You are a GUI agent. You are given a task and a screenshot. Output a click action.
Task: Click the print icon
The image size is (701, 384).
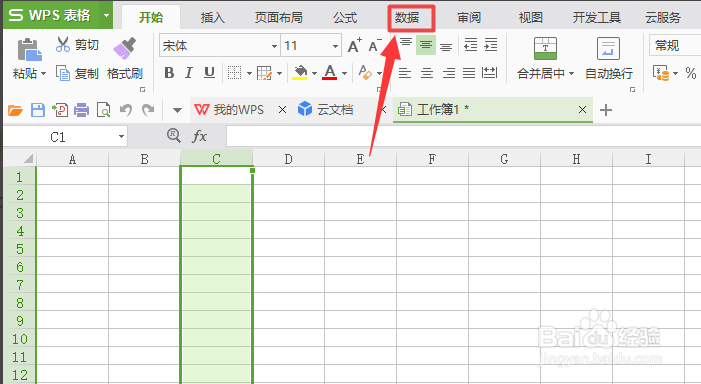click(81, 110)
